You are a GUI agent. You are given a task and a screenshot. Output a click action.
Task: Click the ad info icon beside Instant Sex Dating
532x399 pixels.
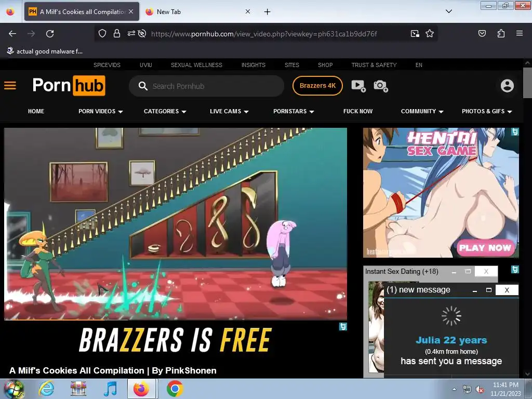coord(515,270)
